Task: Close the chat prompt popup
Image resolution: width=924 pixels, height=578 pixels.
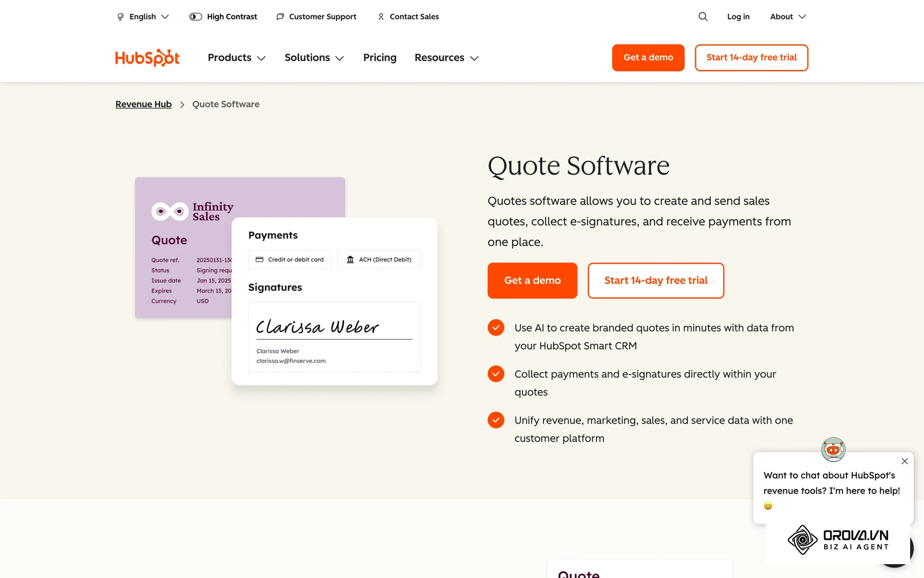Action: coord(904,461)
